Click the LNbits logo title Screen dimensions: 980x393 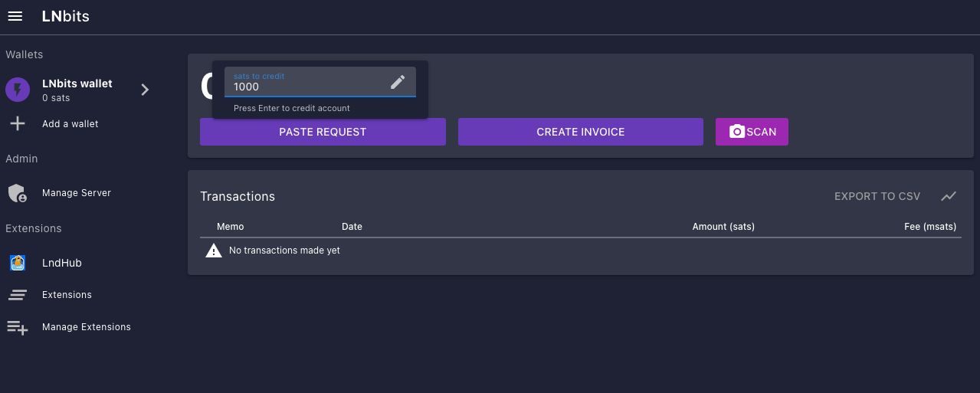[x=65, y=16]
